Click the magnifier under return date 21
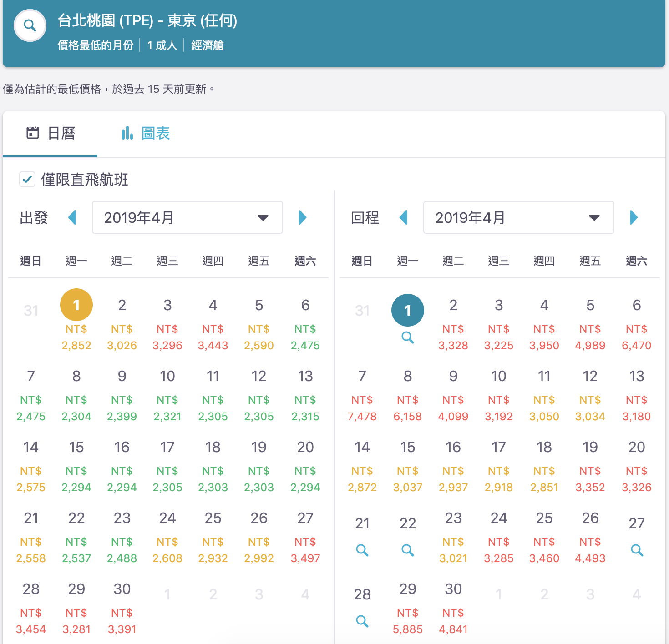 click(x=362, y=550)
